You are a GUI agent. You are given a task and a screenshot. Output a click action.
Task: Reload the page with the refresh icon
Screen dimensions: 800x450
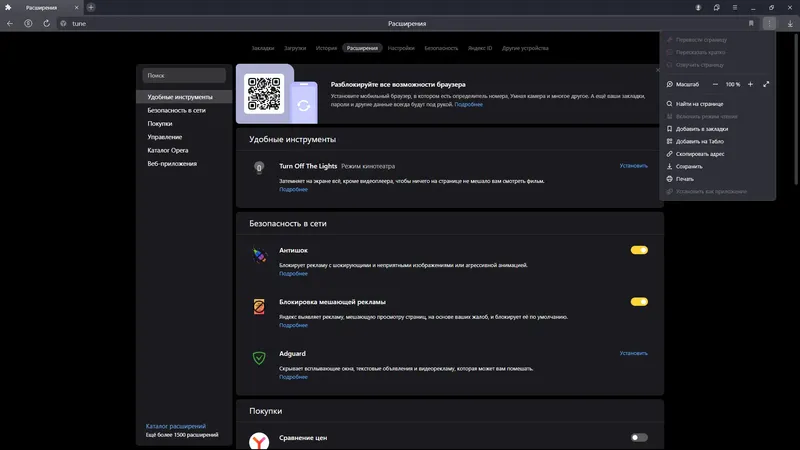[46, 23]
